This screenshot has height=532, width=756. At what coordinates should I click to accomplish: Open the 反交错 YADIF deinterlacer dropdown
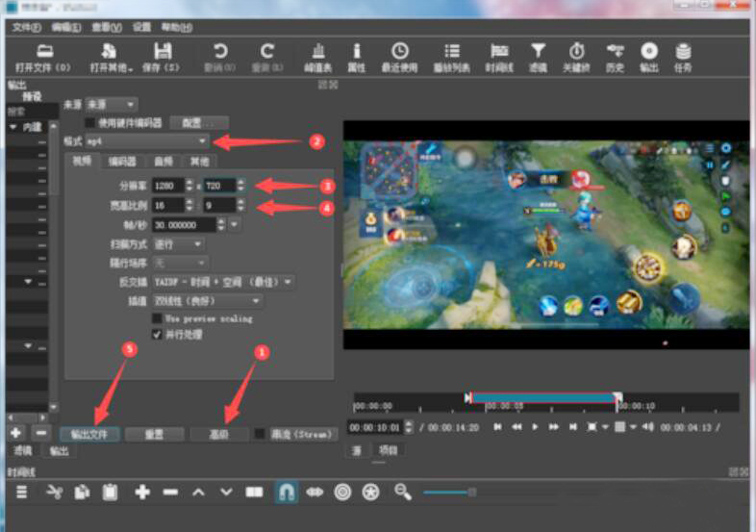(x=223, y=282)
